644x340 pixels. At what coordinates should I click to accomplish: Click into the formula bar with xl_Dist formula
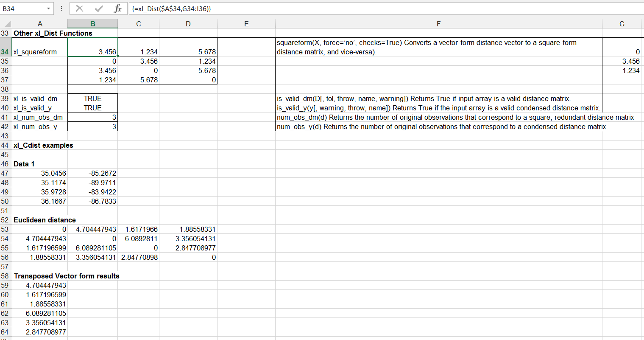pos(382,8)
